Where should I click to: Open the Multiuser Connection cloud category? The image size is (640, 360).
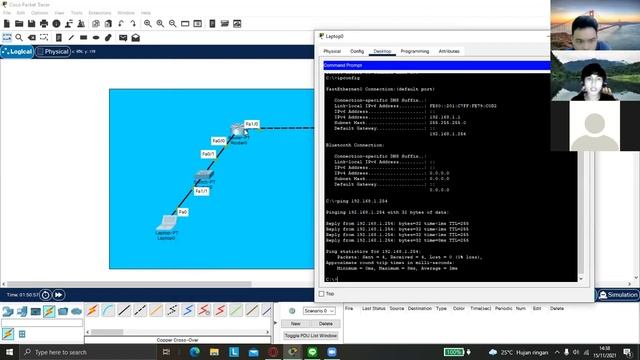coord(76,312)
